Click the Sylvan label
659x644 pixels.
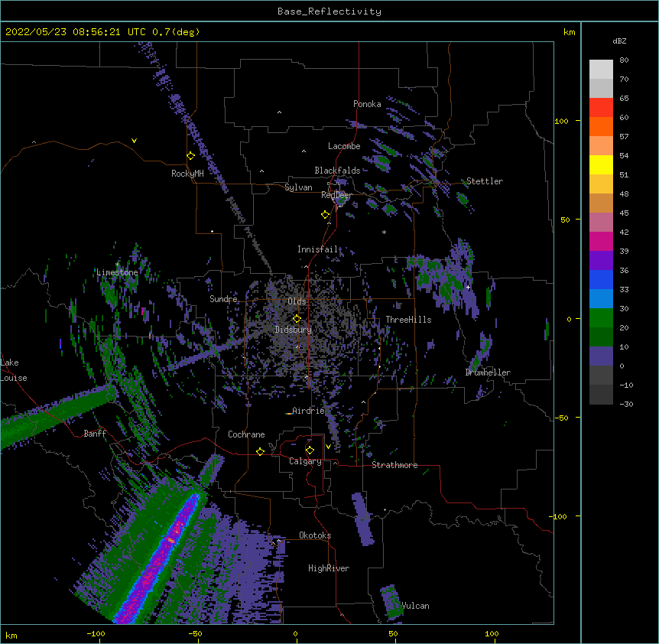click(x=298, y=187)
